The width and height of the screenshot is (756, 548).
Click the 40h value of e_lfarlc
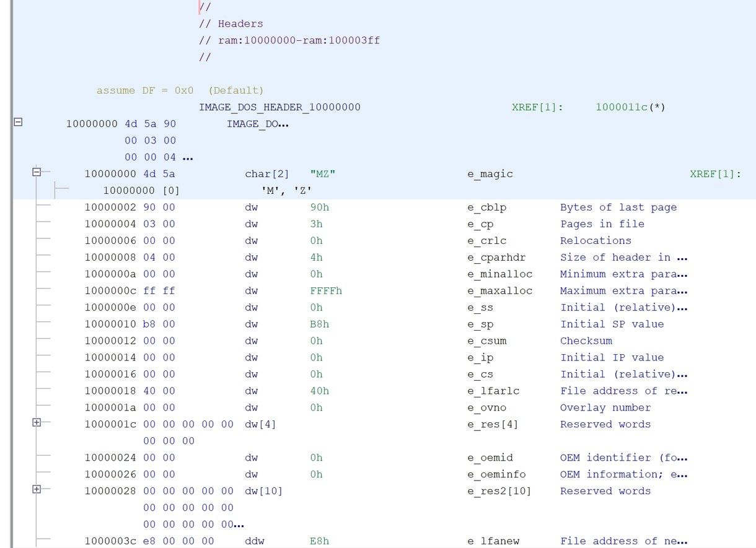tap(320, 391)
